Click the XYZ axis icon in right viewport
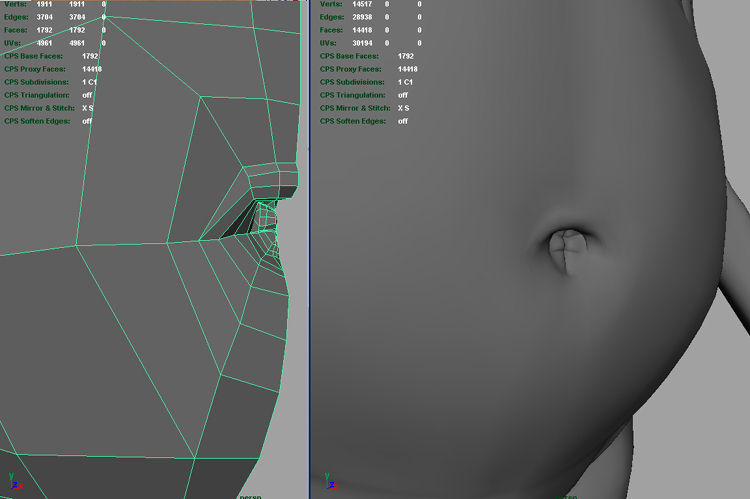The image size is (750, 499). 330,483
